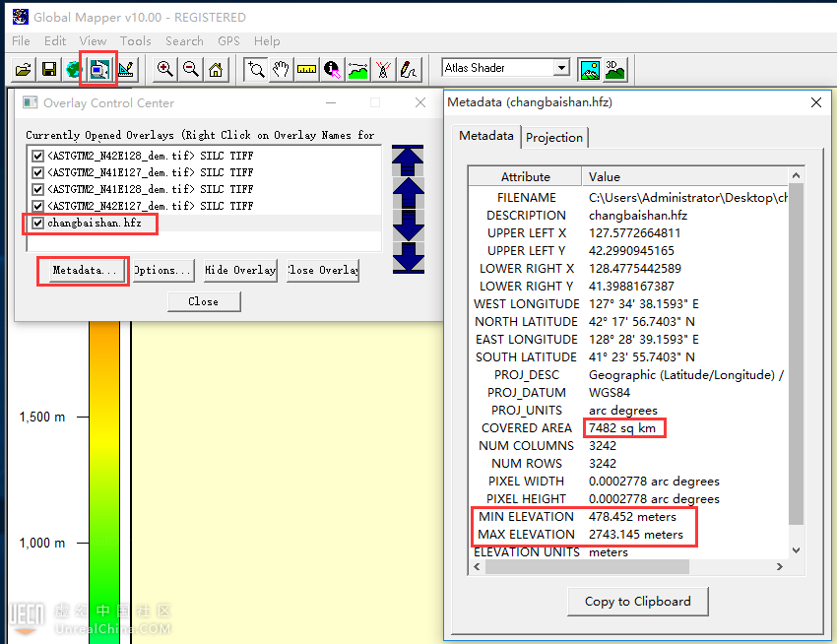Click the metadata horizontal scrollbar right arrow

click(780, 567)
